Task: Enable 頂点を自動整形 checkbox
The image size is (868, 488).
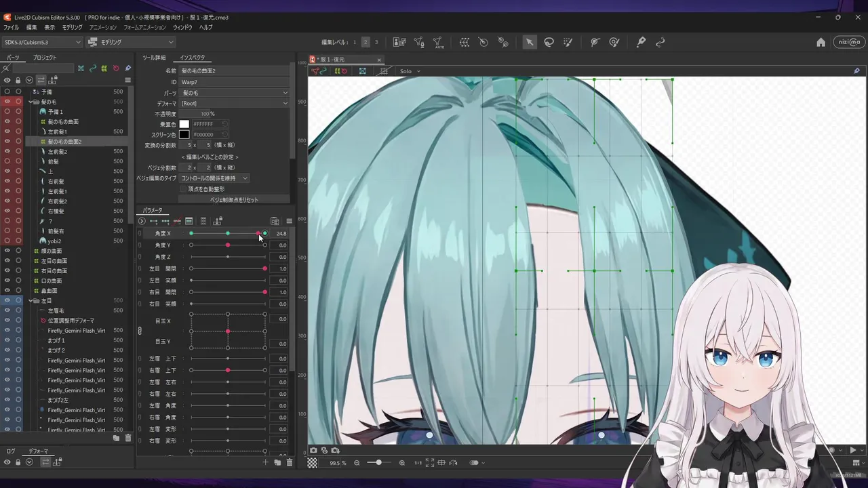Action: (x=182, y=189)
